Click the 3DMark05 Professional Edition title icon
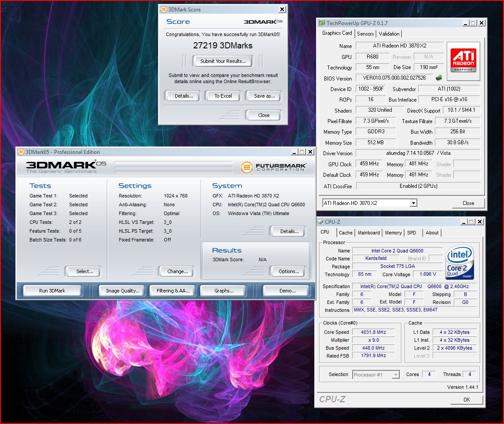 pyautogui.click(x=21, y=152)
